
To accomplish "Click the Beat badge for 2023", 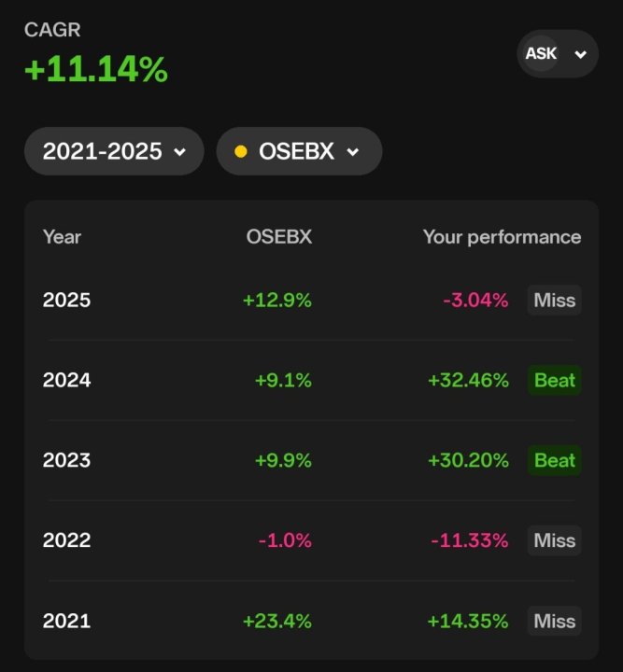I will pos(555,461).
